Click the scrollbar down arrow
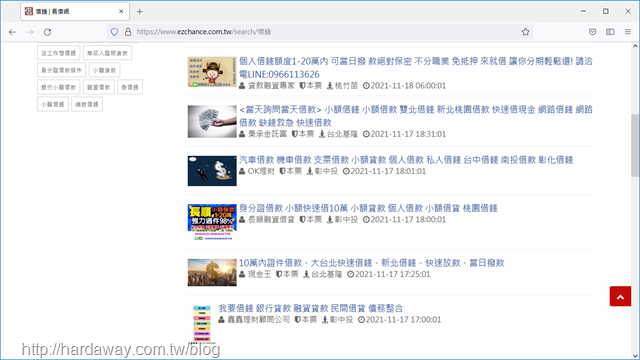Viewport: 640px width, 360px height. 635,356
